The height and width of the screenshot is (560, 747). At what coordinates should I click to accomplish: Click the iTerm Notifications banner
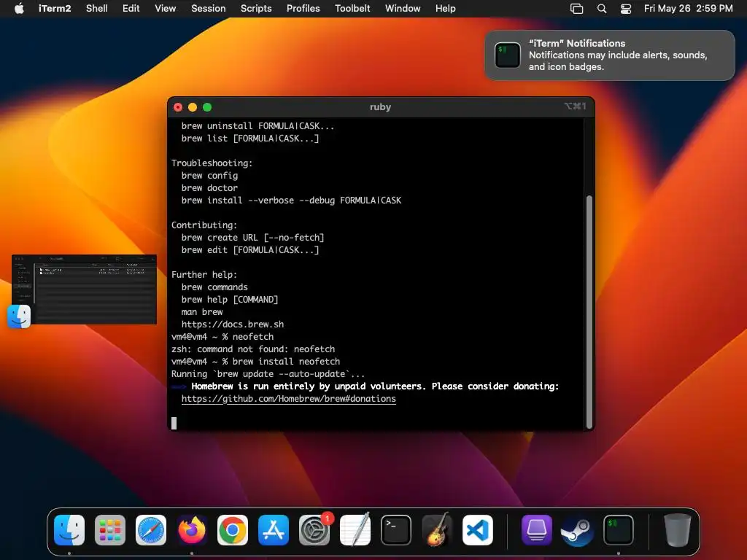click(610, 55)
